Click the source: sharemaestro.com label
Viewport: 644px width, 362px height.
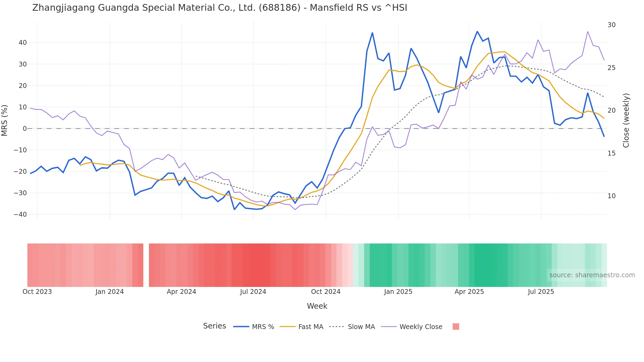[x=592, y=275]
